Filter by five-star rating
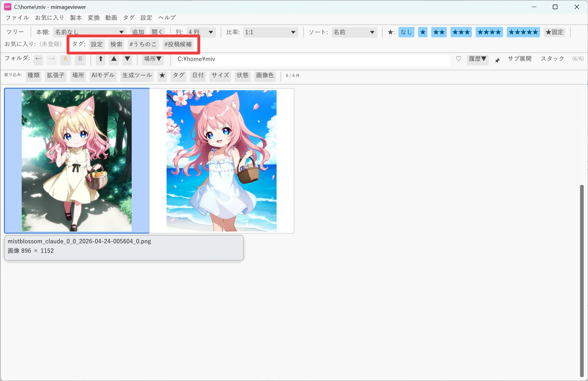 point(523,32)
